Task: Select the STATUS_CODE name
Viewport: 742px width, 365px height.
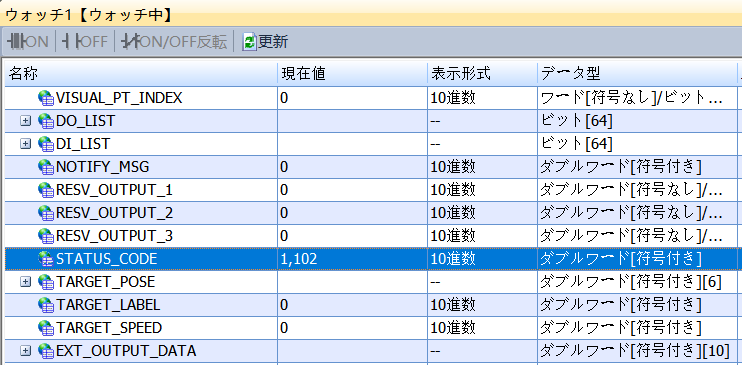Action: click(106, 259)
